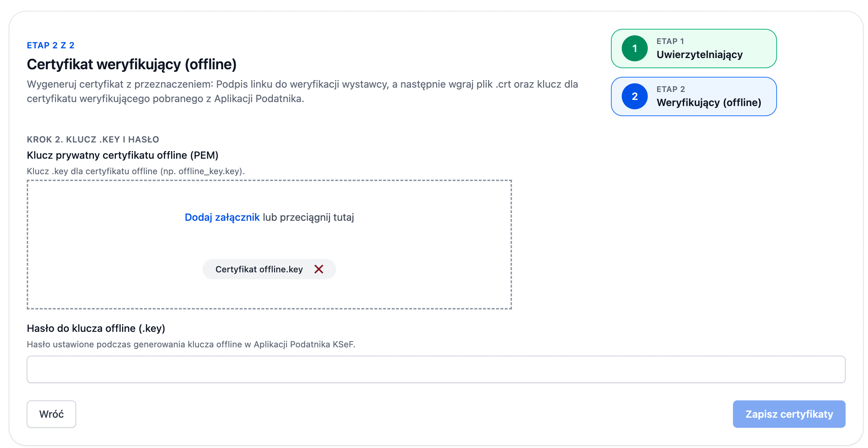Click the Klucz prywatny certyfikatu offline label

[122, 155]
